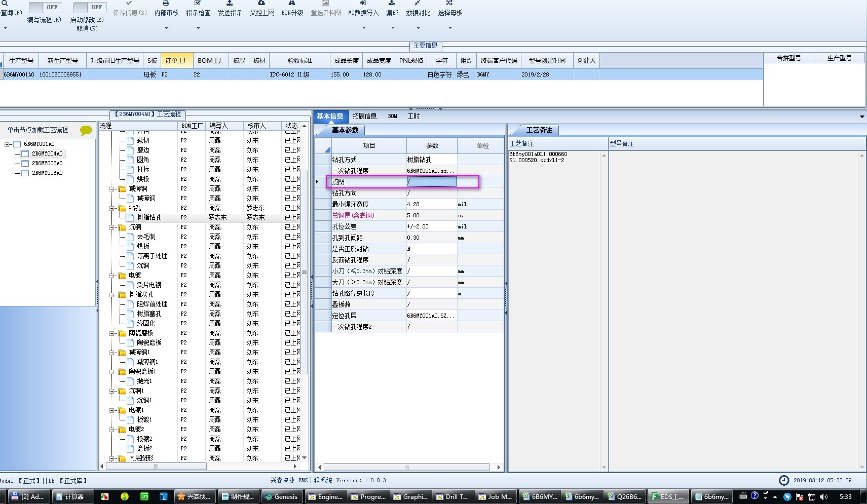Click the 点图 parameter value cell
Viewport: 867px width, 504px height.
431,182
